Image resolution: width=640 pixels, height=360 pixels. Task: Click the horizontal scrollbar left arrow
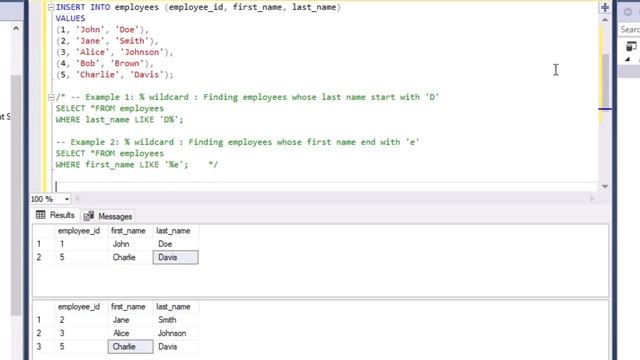point(78,199)
